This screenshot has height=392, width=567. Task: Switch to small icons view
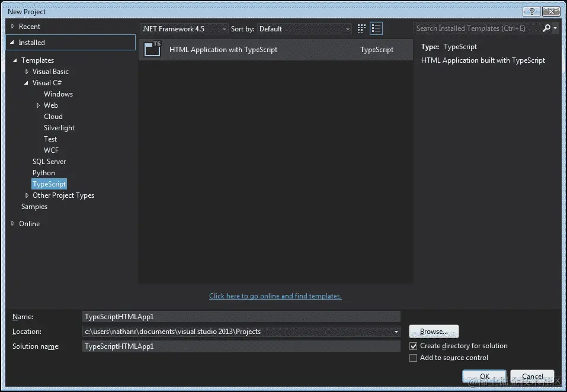pos(361,28)
